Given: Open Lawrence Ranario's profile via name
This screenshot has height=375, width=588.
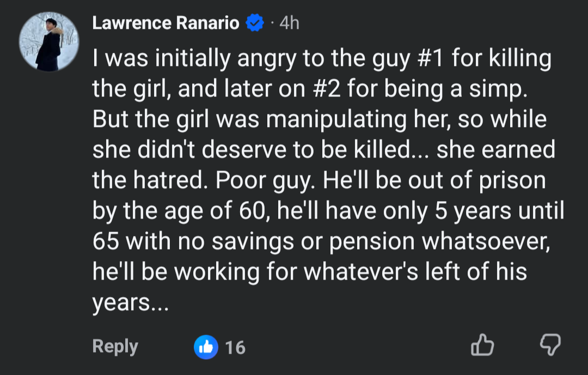Looking at the screenshot, I should tap(166, 23).
